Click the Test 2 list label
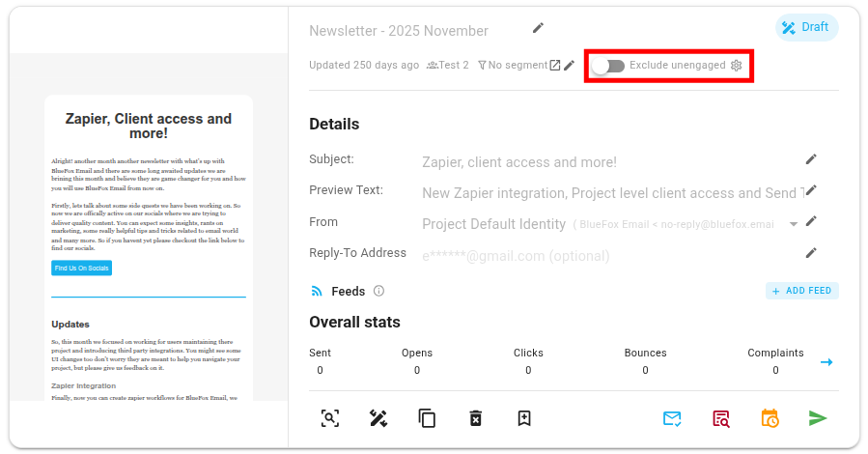The height and width of the screenshot is (454, 868). (x=448, y=66)
